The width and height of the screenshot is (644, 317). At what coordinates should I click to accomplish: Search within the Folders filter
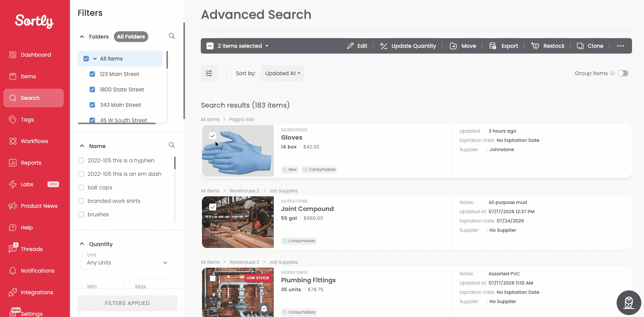172,36
